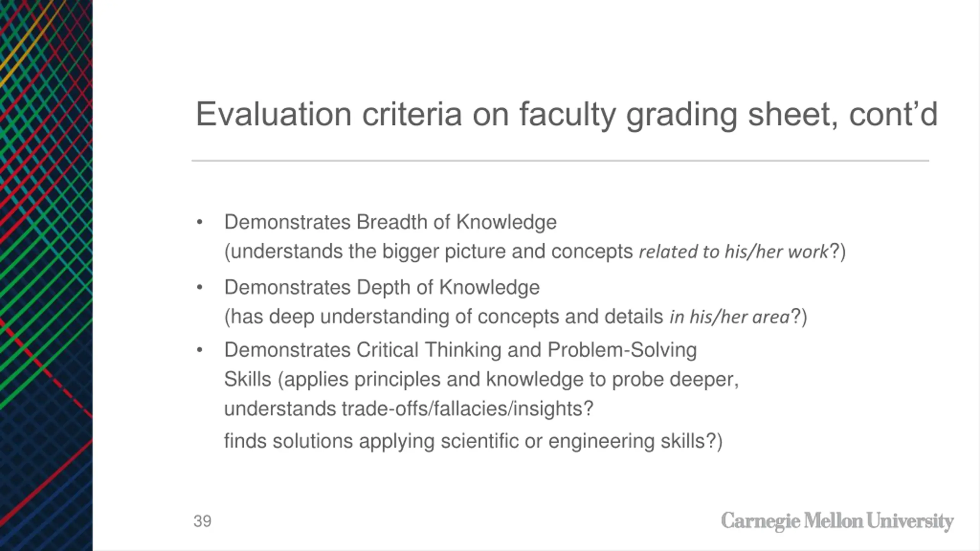Click the word 'cont'd' in title
The image size is (980, 551).
[893, 114]
